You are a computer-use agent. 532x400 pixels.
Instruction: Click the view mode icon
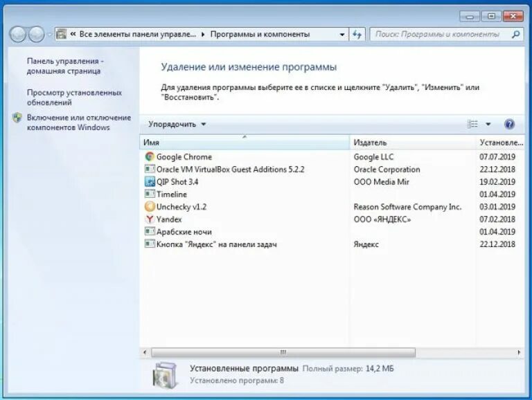[x=472, y=124]
